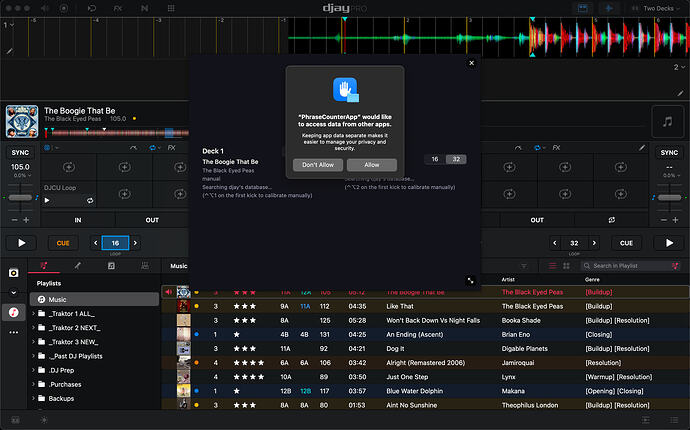Expand the .DJ Prep folder

[x=33, y=370]
